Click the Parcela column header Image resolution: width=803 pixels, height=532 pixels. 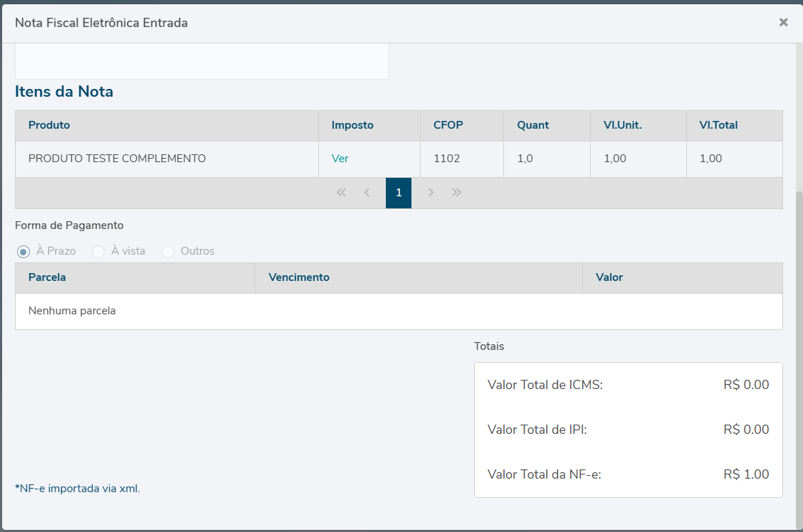[47, 277]
